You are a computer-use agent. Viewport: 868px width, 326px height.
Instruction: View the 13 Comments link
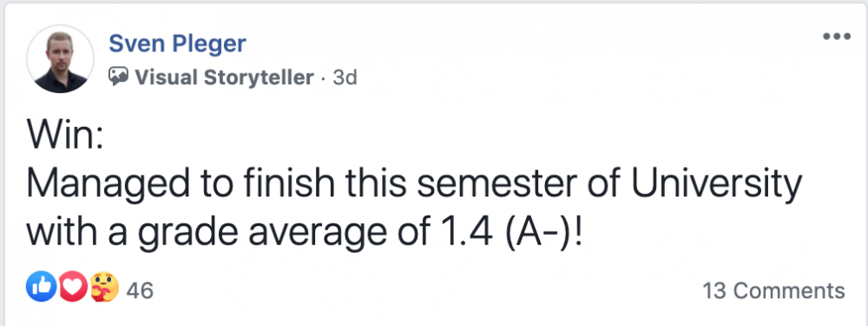coord(773,290)
